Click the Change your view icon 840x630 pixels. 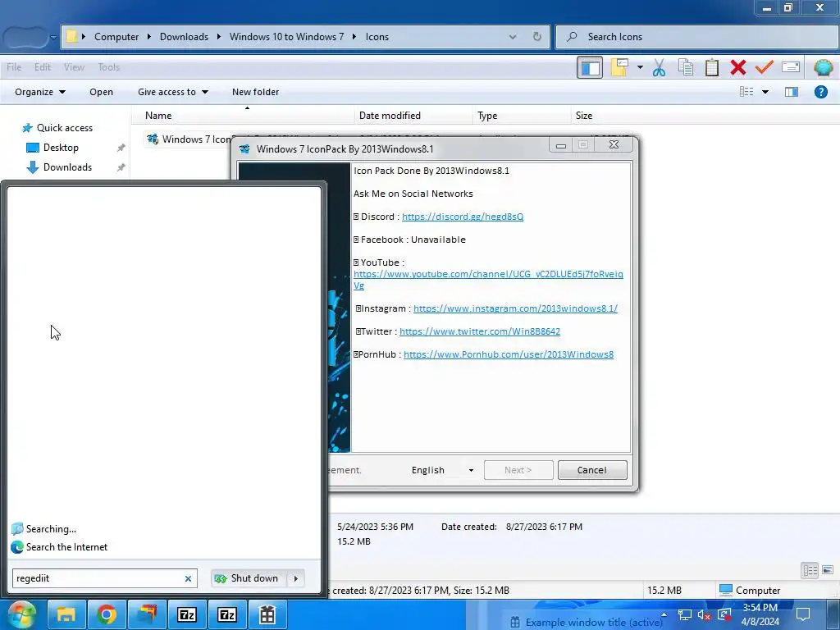tap(746, 92)
